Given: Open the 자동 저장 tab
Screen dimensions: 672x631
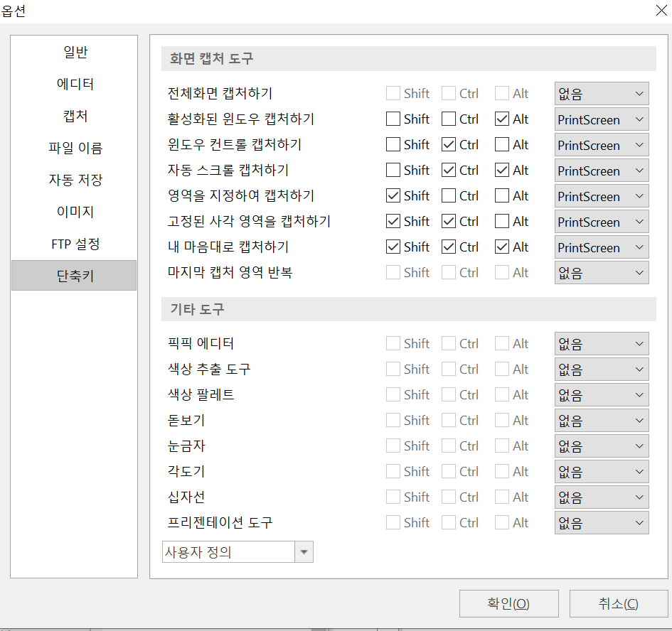Looking at the screenshot, I should (75, 180).
